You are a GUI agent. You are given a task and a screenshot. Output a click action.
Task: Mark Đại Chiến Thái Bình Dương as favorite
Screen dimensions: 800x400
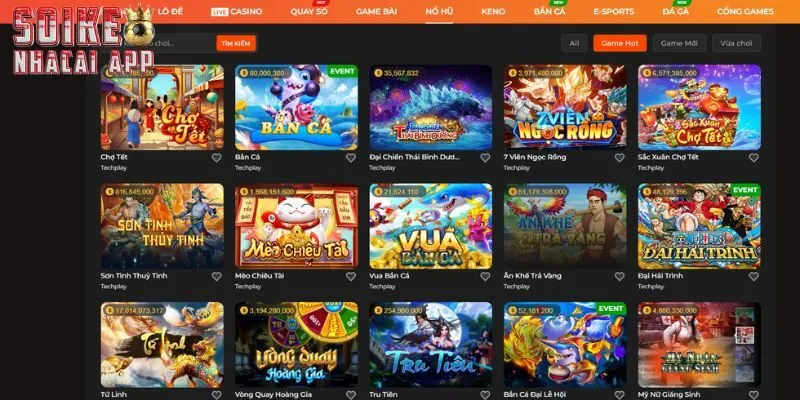click(x=485, y=158)
